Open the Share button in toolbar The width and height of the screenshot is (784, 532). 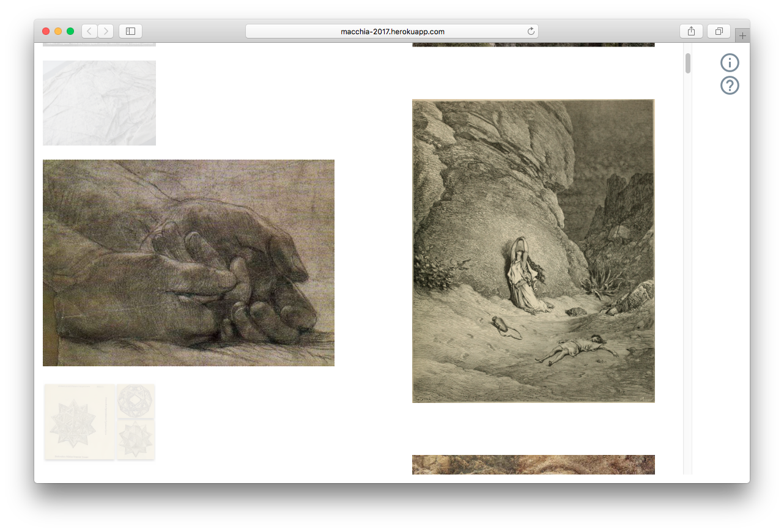click(x=691, y=31)
